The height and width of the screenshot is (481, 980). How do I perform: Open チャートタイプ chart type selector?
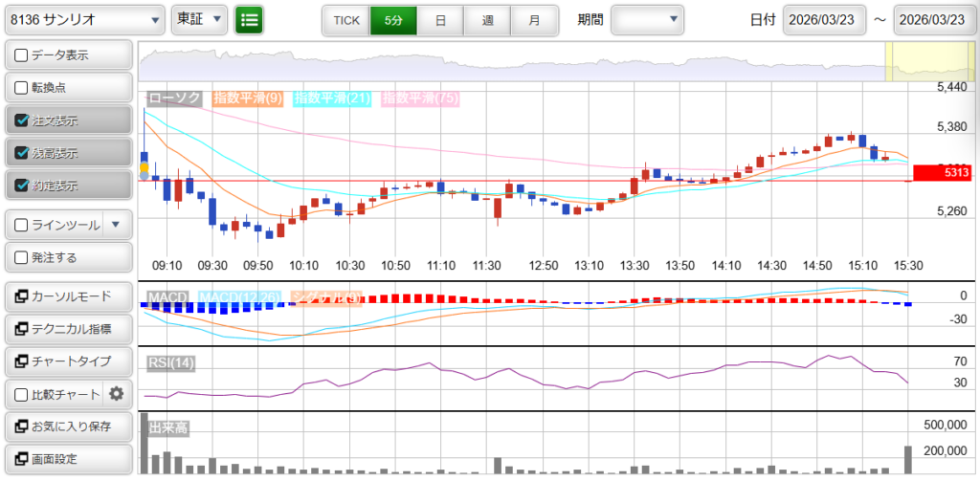67,361
